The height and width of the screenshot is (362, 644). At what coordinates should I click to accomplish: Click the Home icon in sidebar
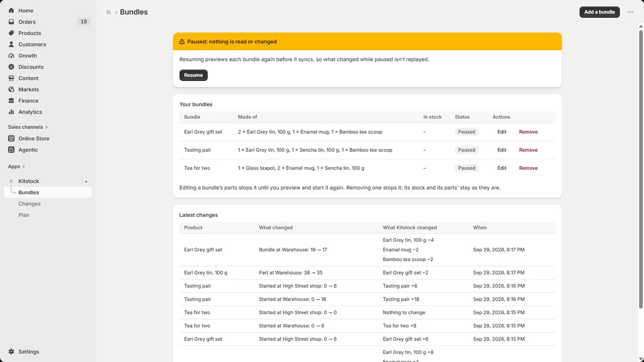pos(11,11)
